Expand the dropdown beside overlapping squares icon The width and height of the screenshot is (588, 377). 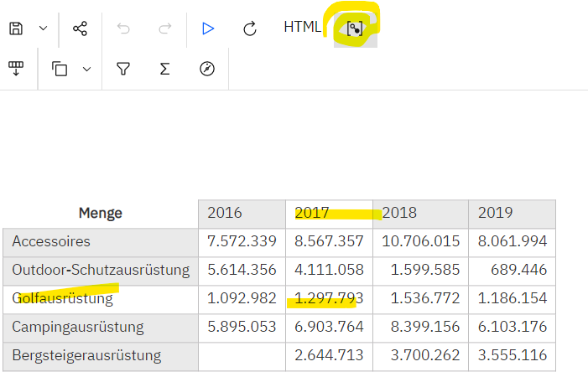click(86, 69)
